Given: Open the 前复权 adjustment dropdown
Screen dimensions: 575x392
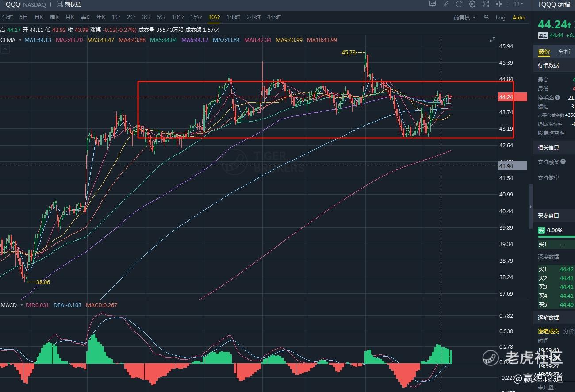Looking at the screenshot, I should [464, 18].
